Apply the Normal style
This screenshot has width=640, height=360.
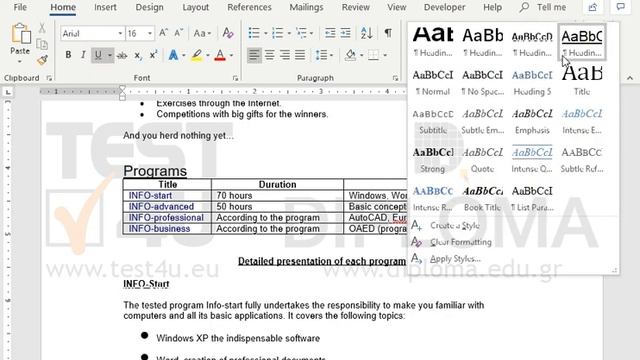433,82
